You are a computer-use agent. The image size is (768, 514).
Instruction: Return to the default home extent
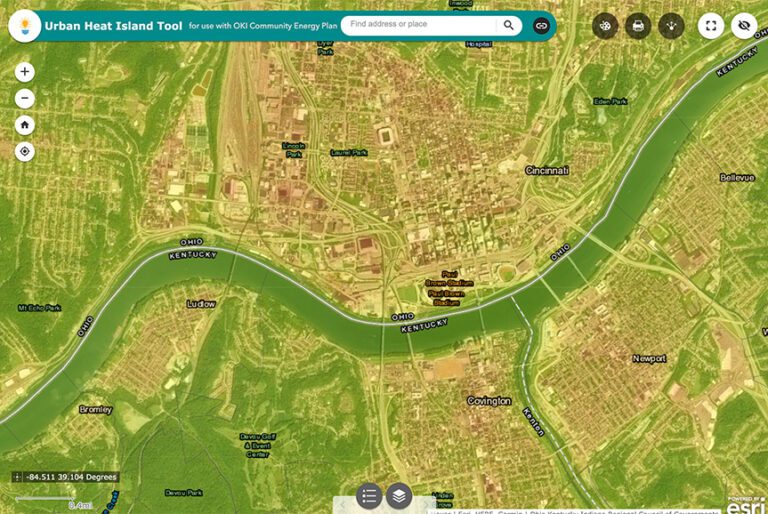(x=25, y=125)
